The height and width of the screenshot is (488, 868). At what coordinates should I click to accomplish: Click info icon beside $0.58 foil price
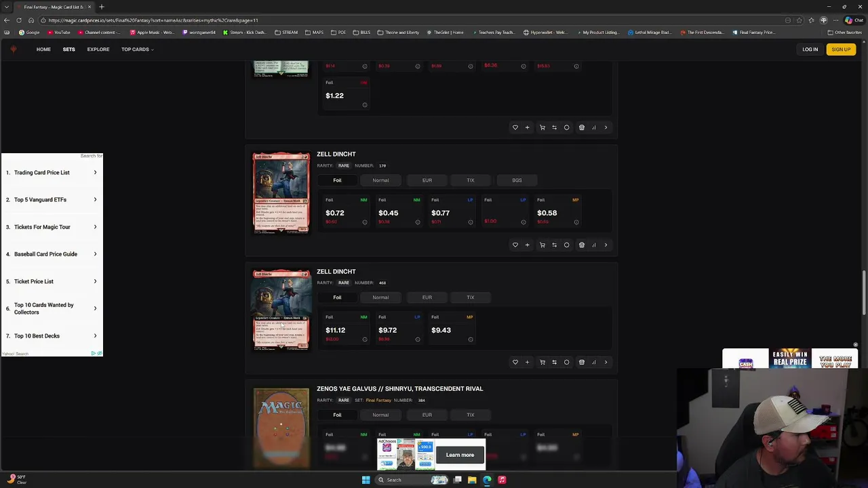tap(576, 222)
